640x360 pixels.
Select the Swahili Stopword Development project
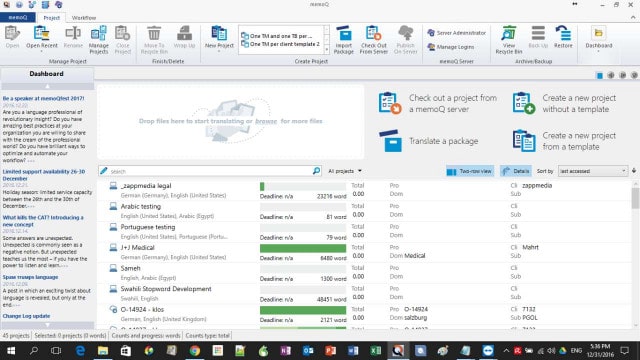pyautogui.click(x=166, y=289)
